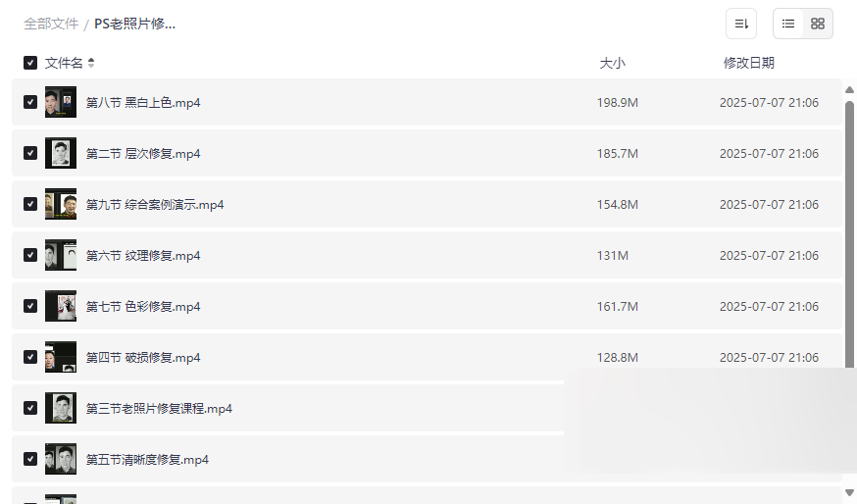Go to 全部文件 in the breadcrumb
Image resolution: width=857 pixels, height=504 pixels.
pyautogui.click(x=51, y=24)
